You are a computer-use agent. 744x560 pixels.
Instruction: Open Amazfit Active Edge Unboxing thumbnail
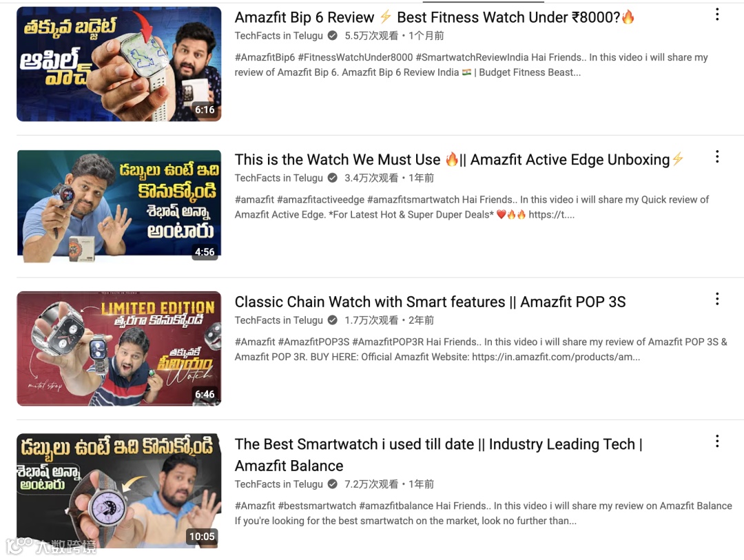[119, 206]
